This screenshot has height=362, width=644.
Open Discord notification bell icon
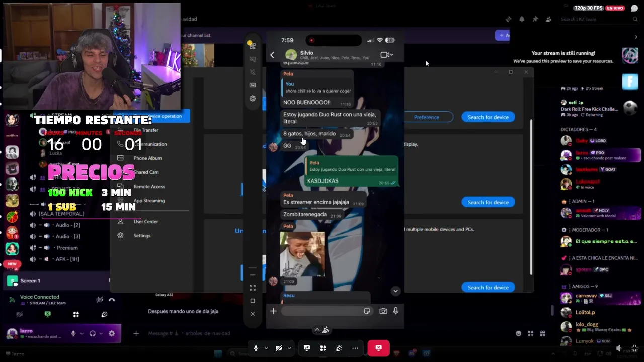[x=522, y=19]
